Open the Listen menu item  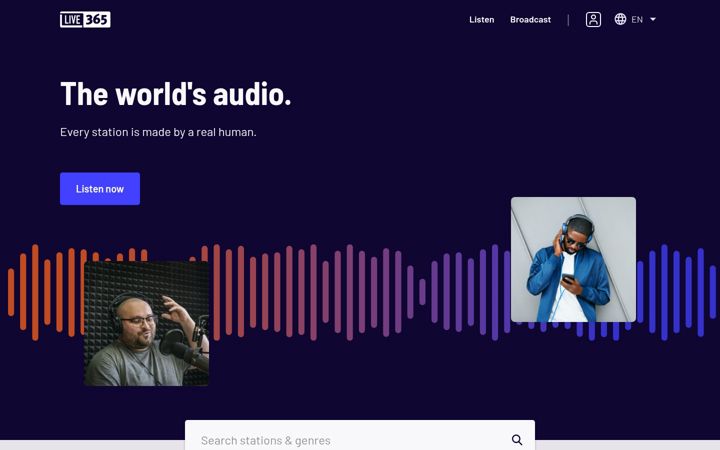point(482,20)
